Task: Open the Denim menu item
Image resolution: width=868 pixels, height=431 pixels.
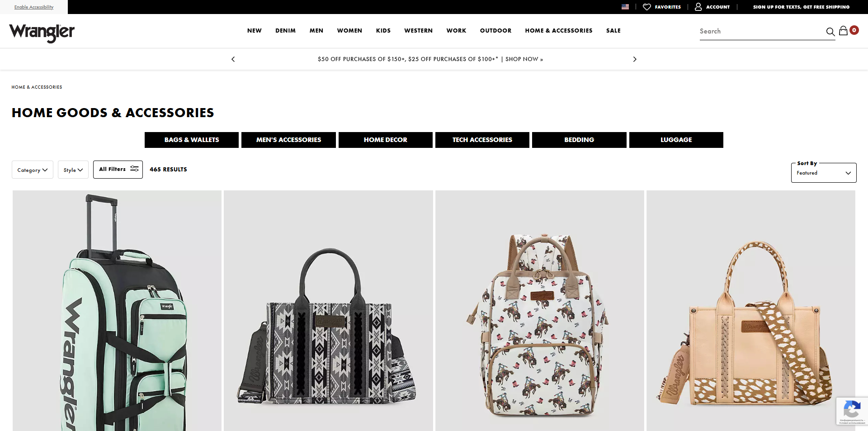Action: click(285, 31)
